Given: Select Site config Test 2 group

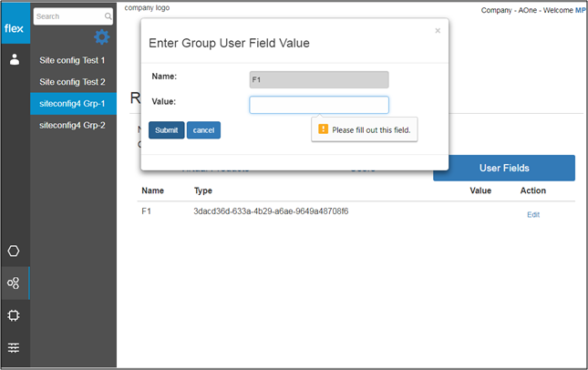Looking at the screenshot, I should click(x=73, y=82).
